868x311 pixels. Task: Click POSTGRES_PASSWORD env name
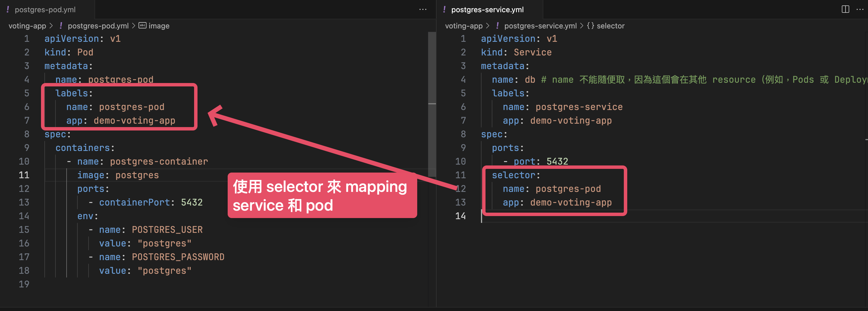[x=178, y=257]
